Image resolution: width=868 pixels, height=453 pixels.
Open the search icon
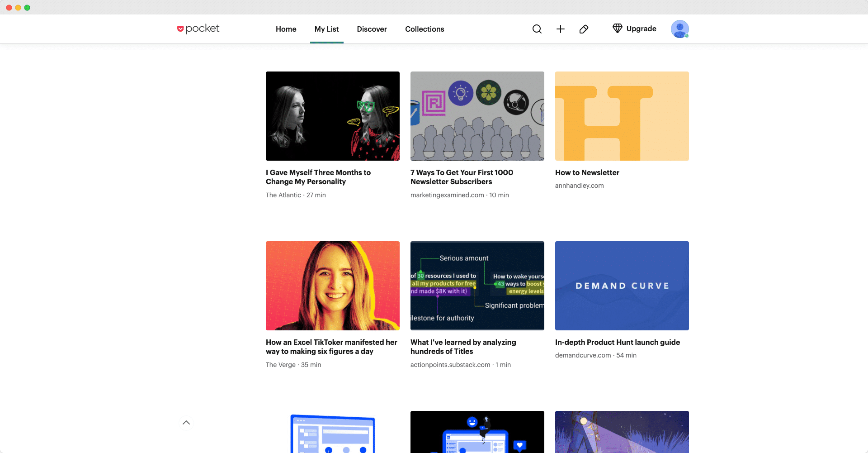[x=537, y=29]
